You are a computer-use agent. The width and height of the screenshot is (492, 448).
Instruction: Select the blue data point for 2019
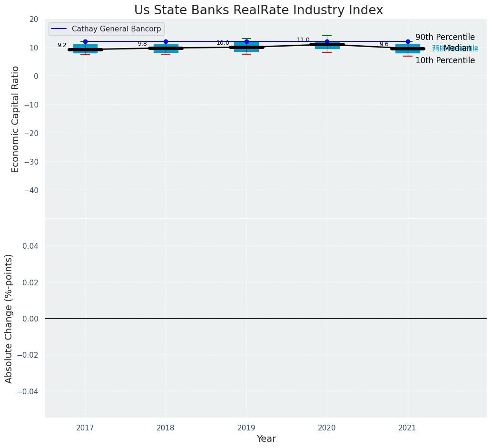tap(246, 41)
